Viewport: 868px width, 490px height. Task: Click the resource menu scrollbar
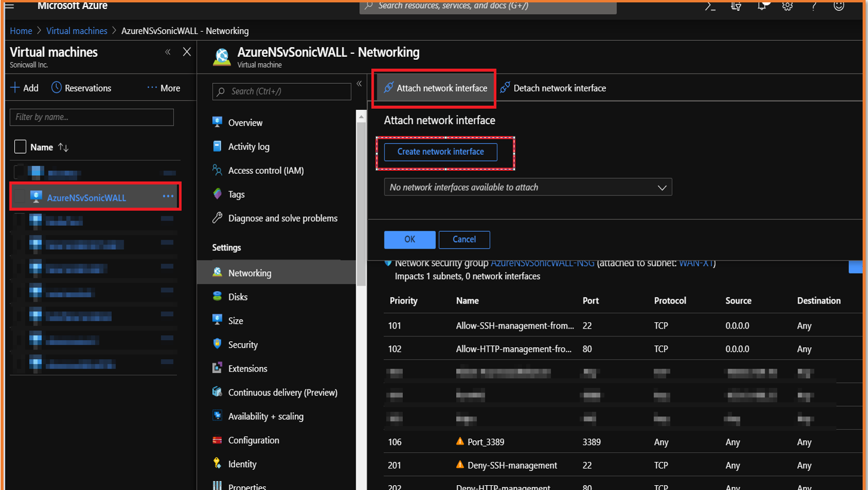pyautogui.click(x=362, y=203)
